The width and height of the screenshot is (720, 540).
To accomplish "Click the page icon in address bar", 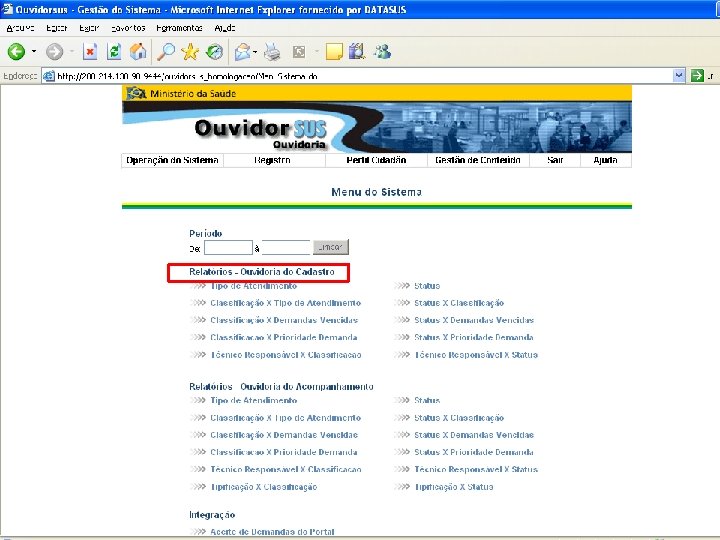I will (x=49, y=76).
